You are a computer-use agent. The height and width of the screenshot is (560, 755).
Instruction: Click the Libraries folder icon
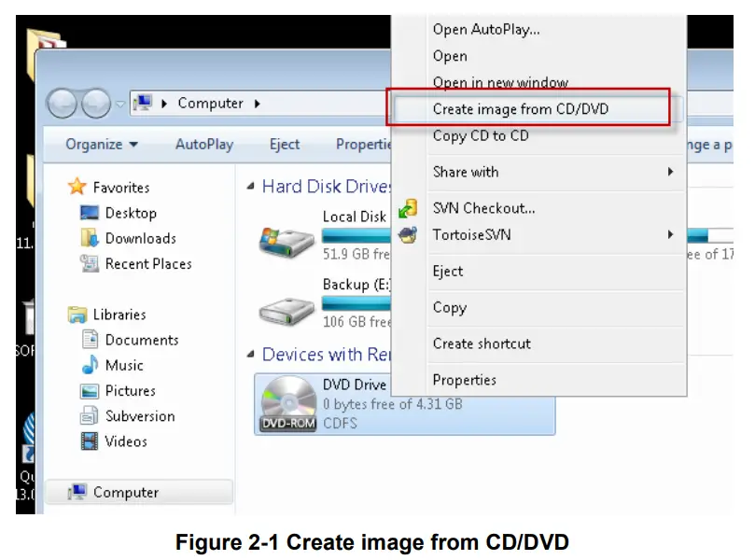(x=77, y=314)
